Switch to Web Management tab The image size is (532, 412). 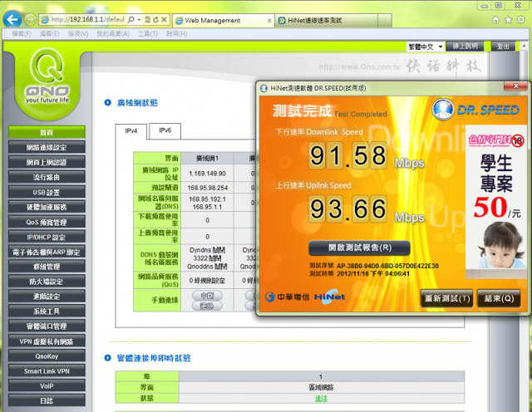tap(222, 20)
